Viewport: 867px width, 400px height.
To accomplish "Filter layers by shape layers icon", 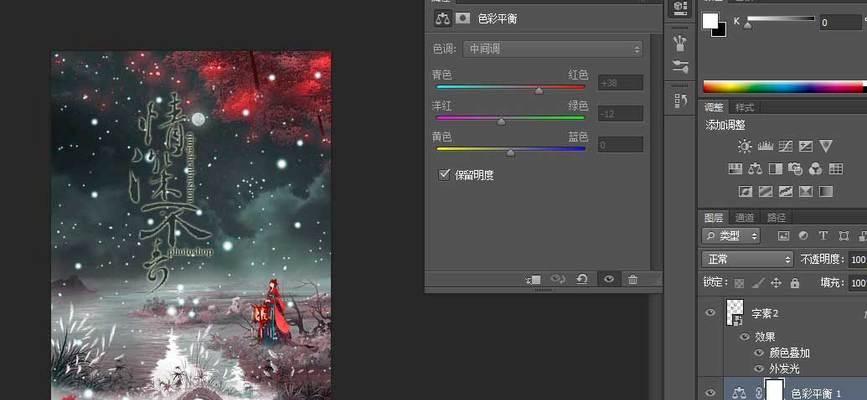I will [x=844, y=236].
